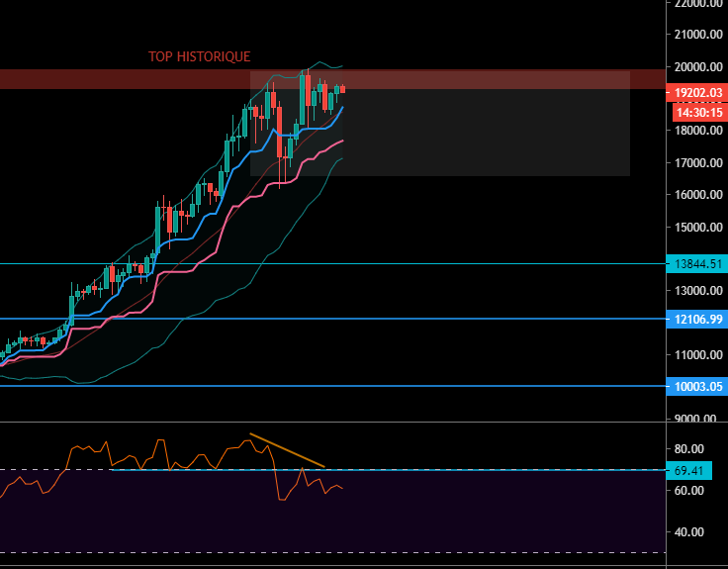Screen dimensions: 728x569
Task: Click the 20000.00 price axis tick
Action: tap(697, 67)
